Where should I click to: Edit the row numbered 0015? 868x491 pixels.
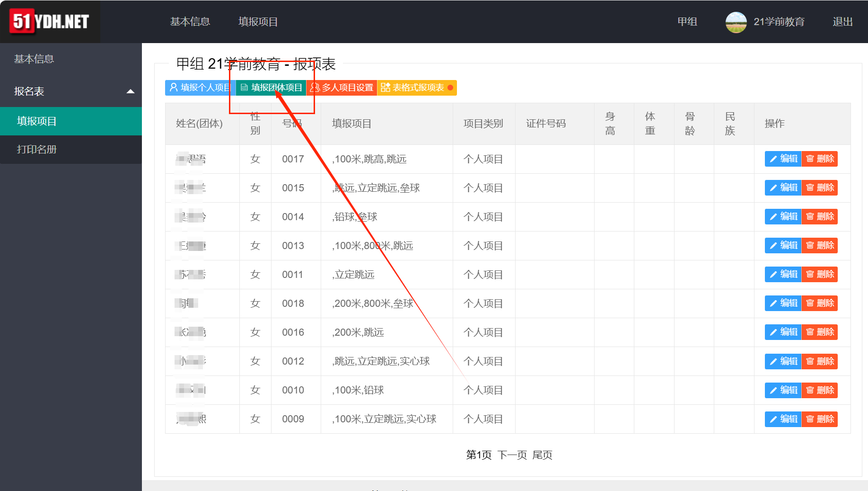click(x=783, y=187)
